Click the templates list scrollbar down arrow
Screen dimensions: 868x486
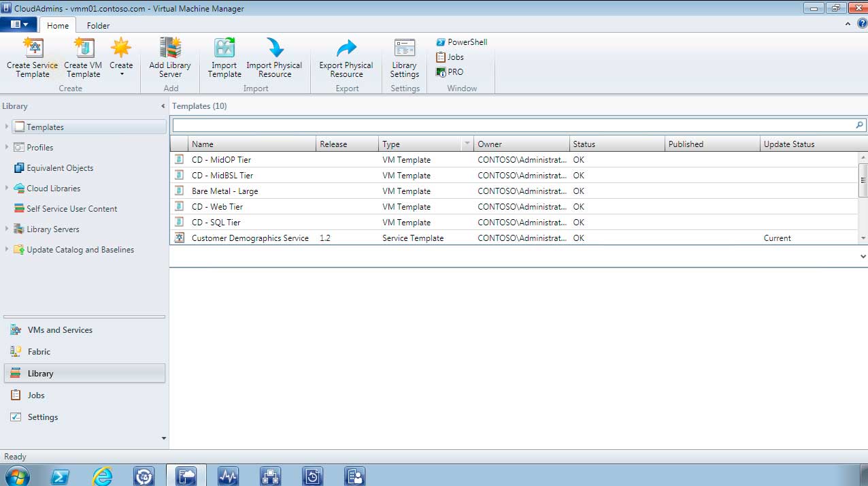(x=863, y=238)
